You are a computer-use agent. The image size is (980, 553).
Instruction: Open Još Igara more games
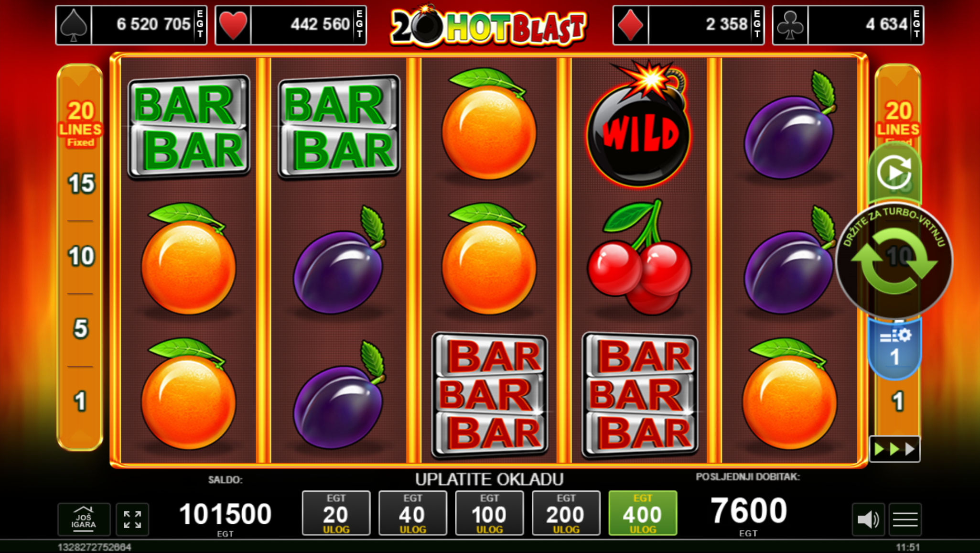tap(84, 519)
